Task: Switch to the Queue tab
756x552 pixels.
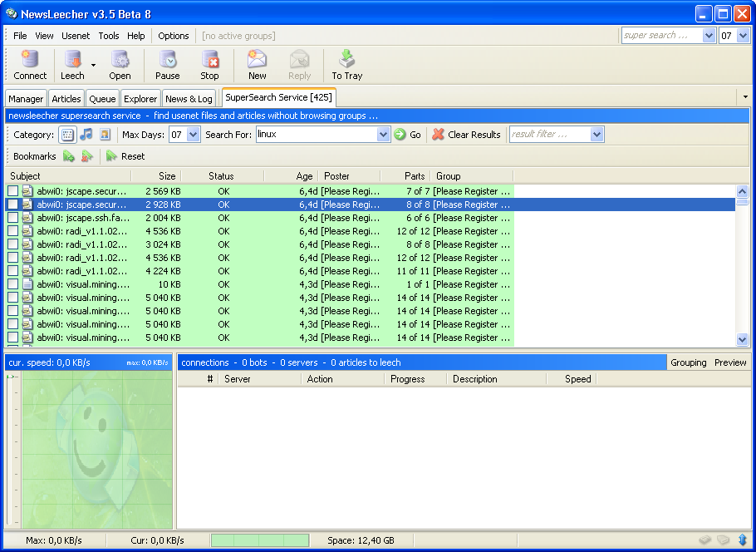Action: tap(102, 98)
